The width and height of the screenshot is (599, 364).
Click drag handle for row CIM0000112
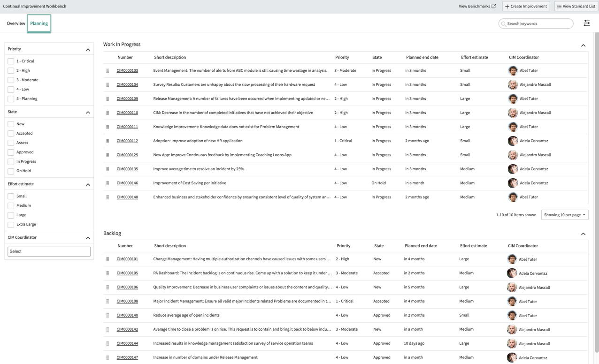point(108,141)
